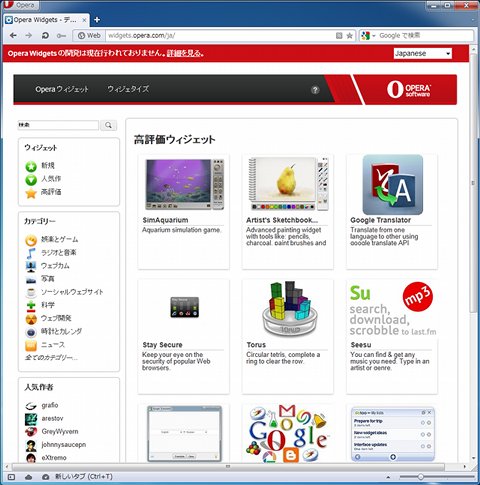
Task: Open author eXtremo profile
Action: [x=54, y=458]
